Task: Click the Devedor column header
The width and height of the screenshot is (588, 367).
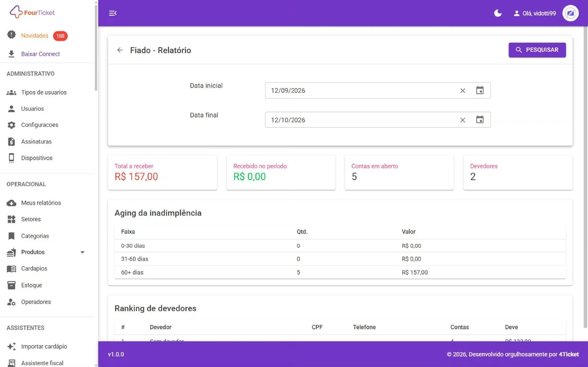Action: 160,327
